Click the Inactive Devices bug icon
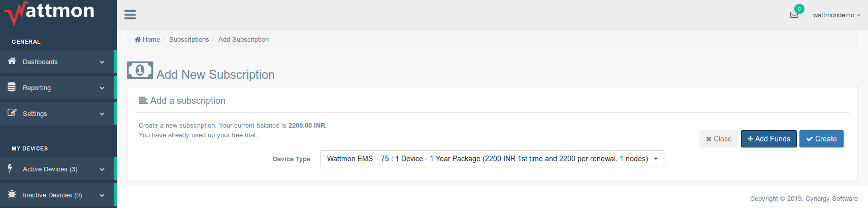Screen dimensions: 868x208 click(12, 194)
